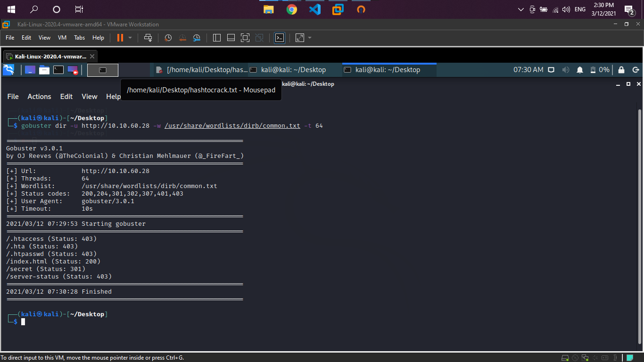Enter full screen mode in VMware
The width and height of the screenshot is (644, 362).
point(245,38)
